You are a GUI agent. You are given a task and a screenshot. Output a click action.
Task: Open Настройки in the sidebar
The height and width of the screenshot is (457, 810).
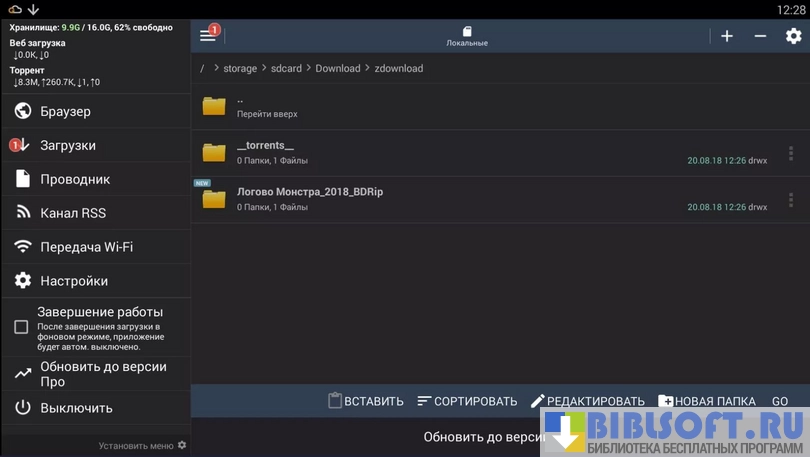pyautogui.click(x=73, y=281)
